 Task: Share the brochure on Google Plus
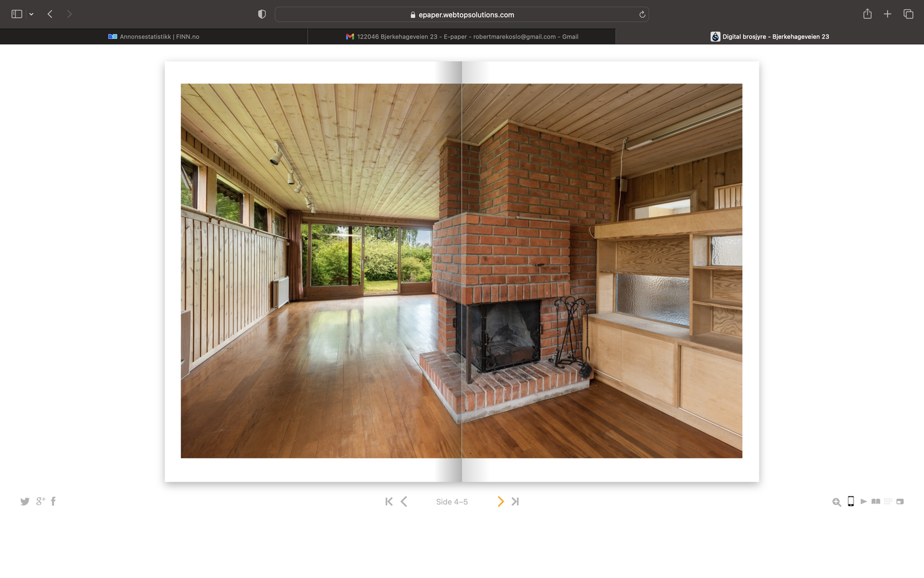(x=40, y=501)
